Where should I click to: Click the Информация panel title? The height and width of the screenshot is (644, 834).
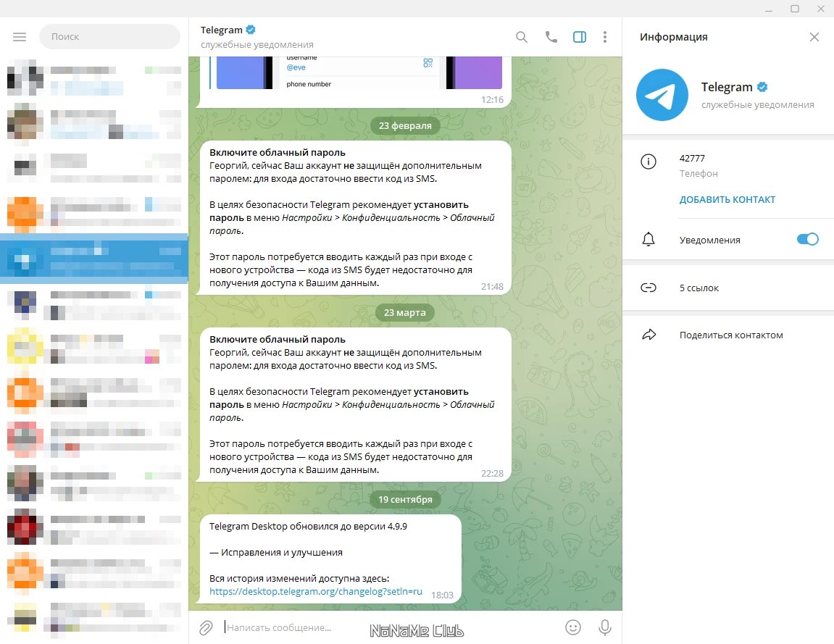tap(673, 37)
